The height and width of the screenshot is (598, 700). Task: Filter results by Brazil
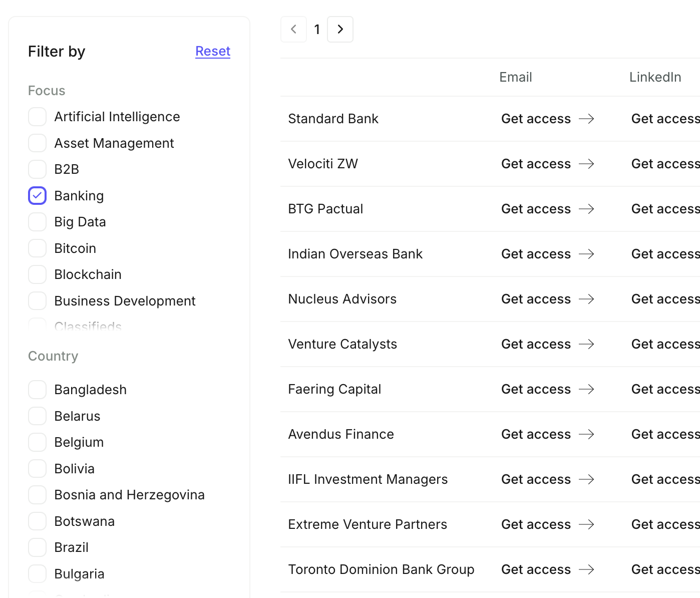37,547
